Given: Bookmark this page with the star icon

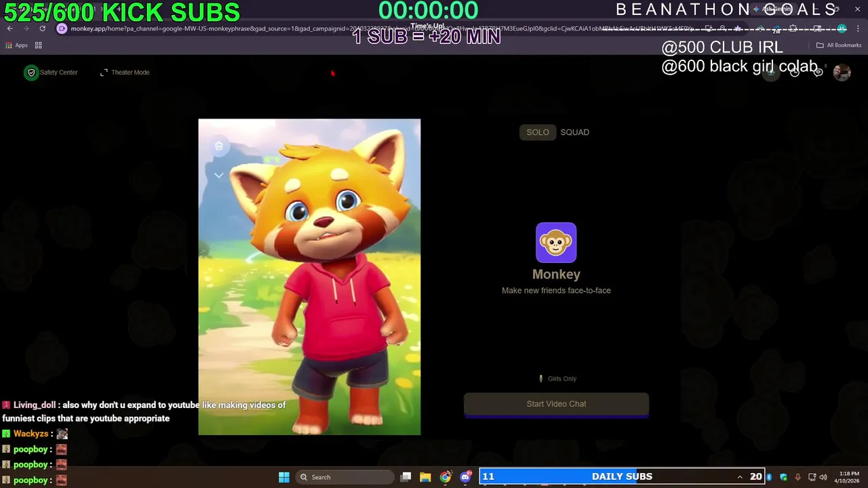Looking at the screenshot, I should [738, 28].
